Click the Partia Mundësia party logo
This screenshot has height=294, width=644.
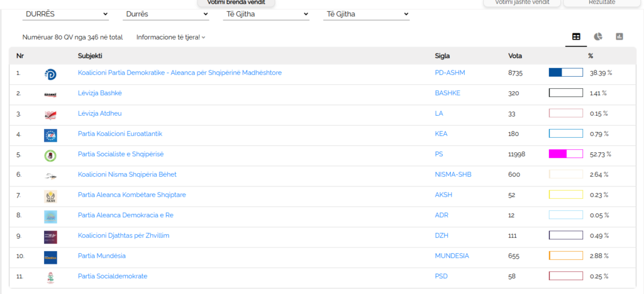tap(50, 257)
